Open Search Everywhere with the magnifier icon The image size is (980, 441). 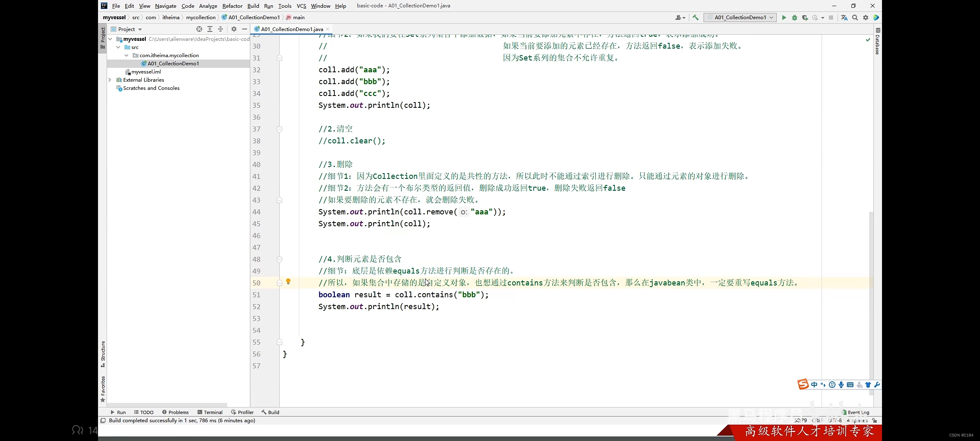[x=855, y=18]
